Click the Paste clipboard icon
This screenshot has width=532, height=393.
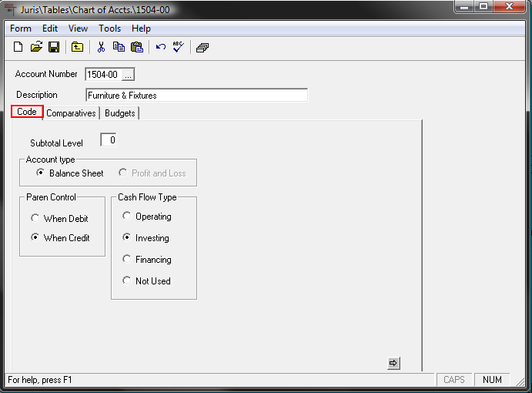(136, 47)
